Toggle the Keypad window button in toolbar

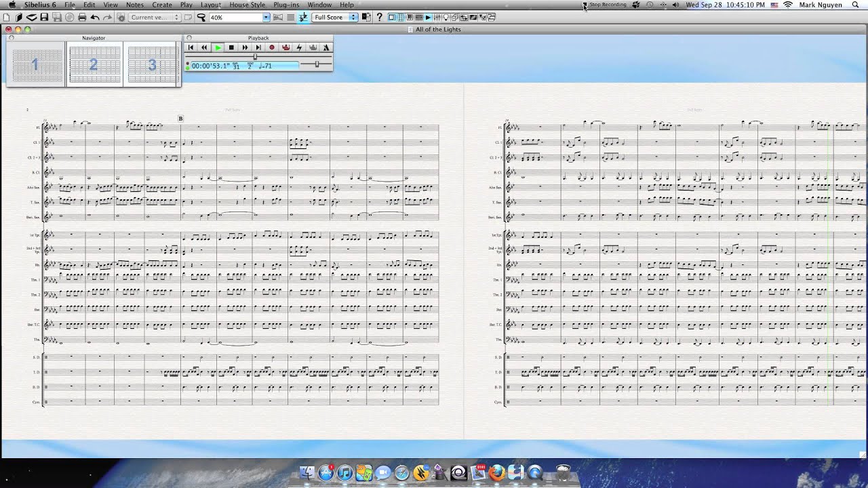(x=401, y=17)
